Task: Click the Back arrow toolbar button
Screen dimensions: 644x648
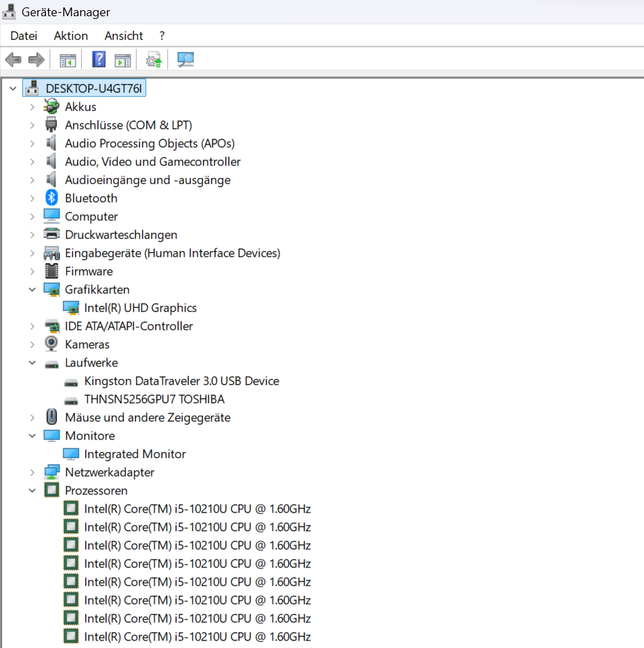Action: pos(14,60)
